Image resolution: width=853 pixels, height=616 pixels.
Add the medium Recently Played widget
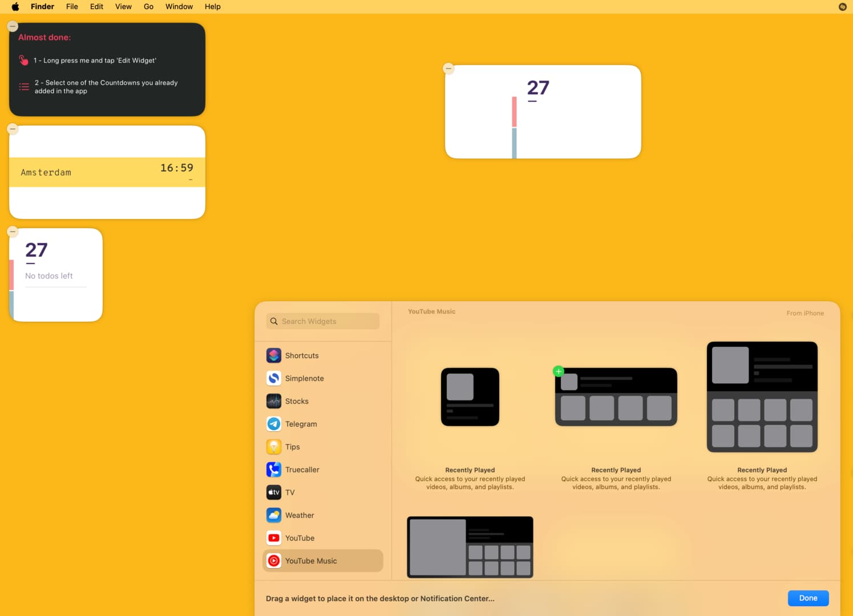point(616,397)
